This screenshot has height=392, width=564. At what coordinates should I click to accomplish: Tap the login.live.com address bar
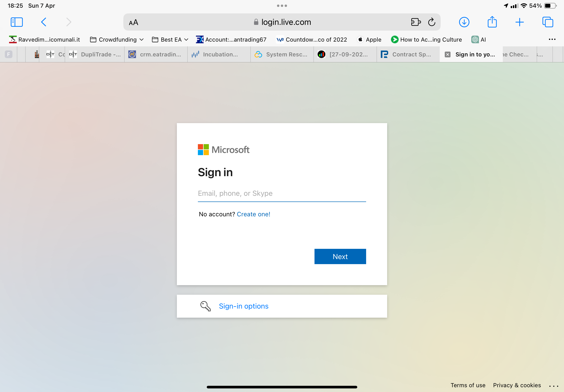coord(282,22)
